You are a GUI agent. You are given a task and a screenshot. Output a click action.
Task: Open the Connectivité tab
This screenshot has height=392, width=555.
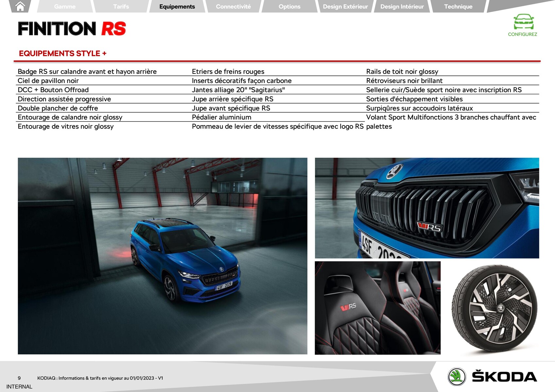[233, 7]
